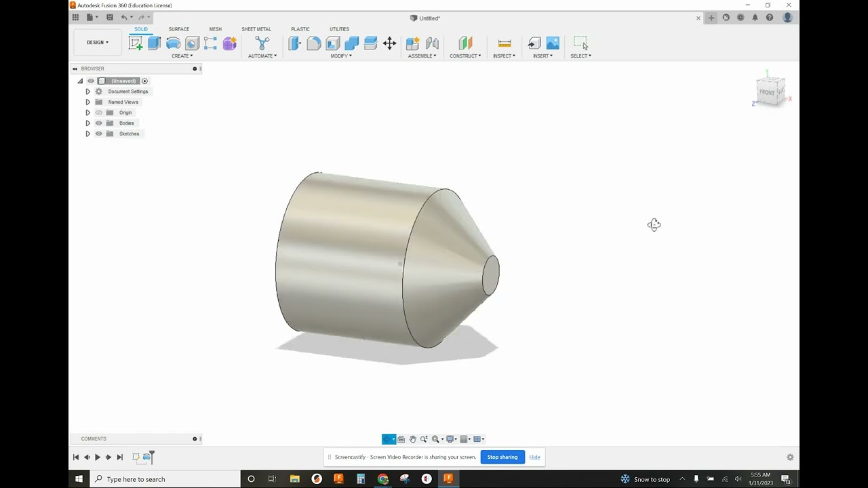Screen dimensions: 868x488
Task: Click the Undo arrow
Action: tap(124, 18)
